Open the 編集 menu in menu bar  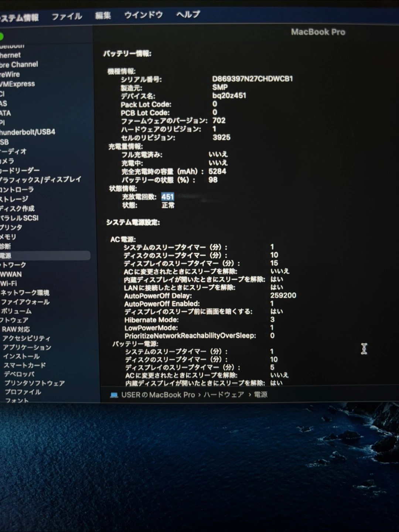[x=103, y=16]
